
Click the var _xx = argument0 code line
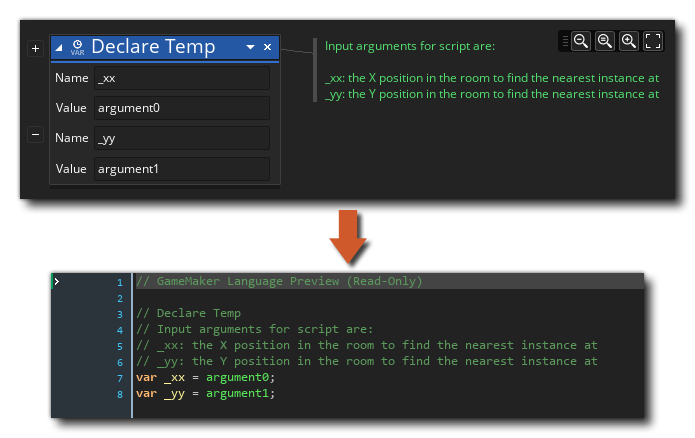pos(205,377)
